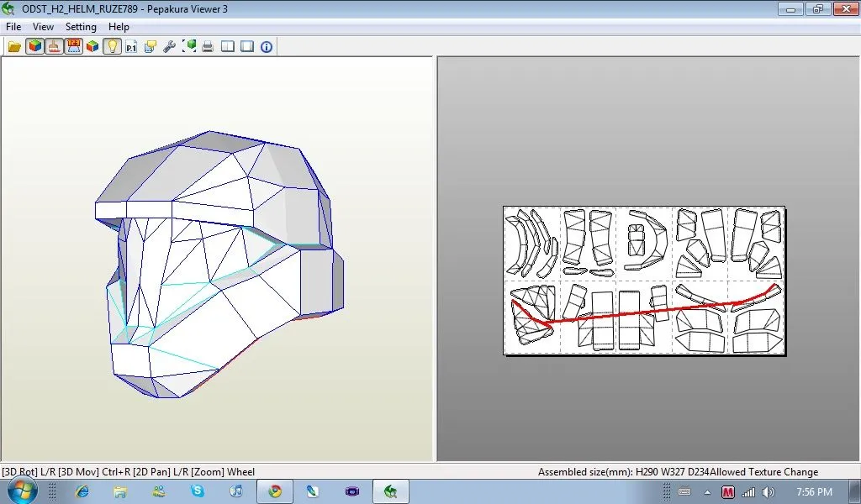This screenshot has height=504, width=861.
Task: Open the Setting menu
Action: click(x=81, y=26)
